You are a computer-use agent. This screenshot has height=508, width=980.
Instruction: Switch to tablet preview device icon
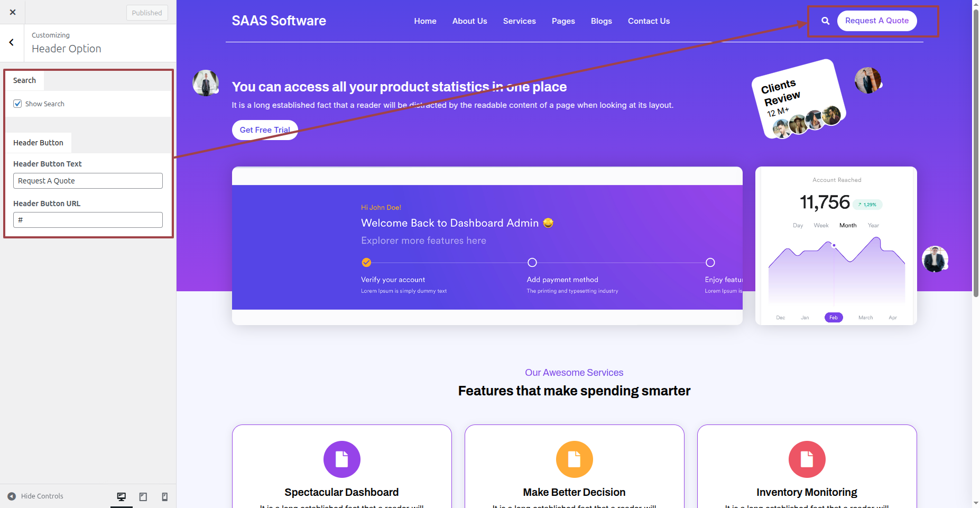(143, 496)
